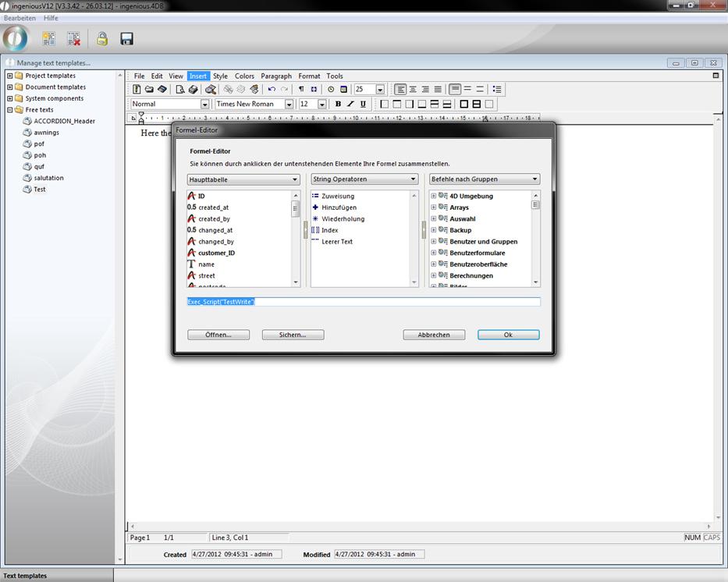Click the Abbrechen button

click(434, 335)
